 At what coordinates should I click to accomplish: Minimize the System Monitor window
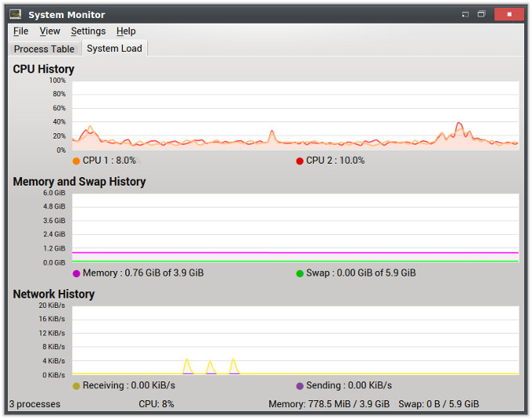point(465,14)
